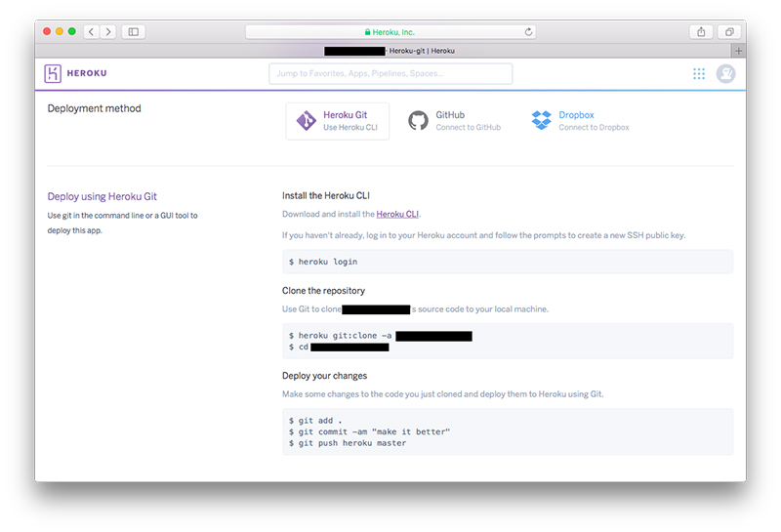
Task: Click the 'Deployment method' label
Action: (x=94, y=108)
